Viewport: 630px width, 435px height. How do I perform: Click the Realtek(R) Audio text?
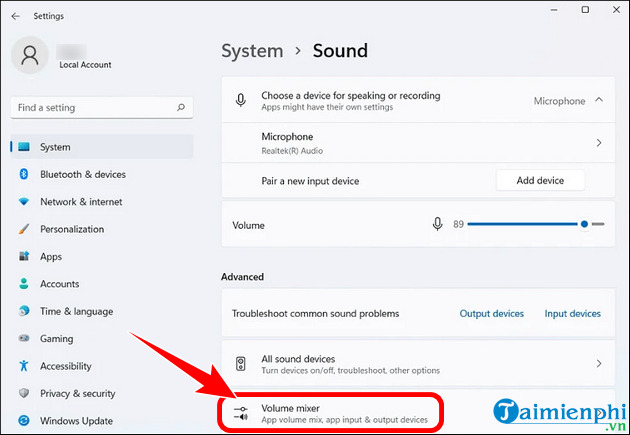(x=292, y=151)
